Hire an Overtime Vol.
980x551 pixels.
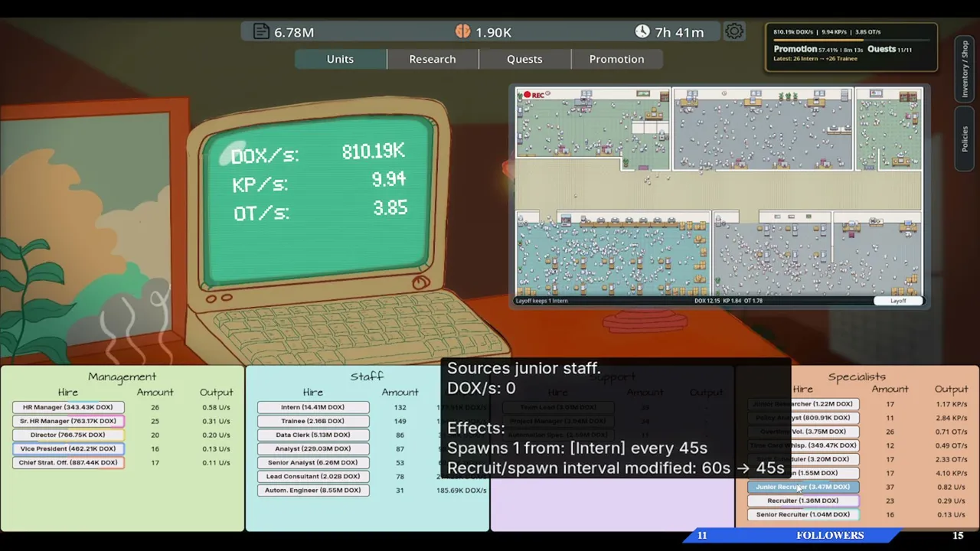pyautogui.click(x=803, y=432)
